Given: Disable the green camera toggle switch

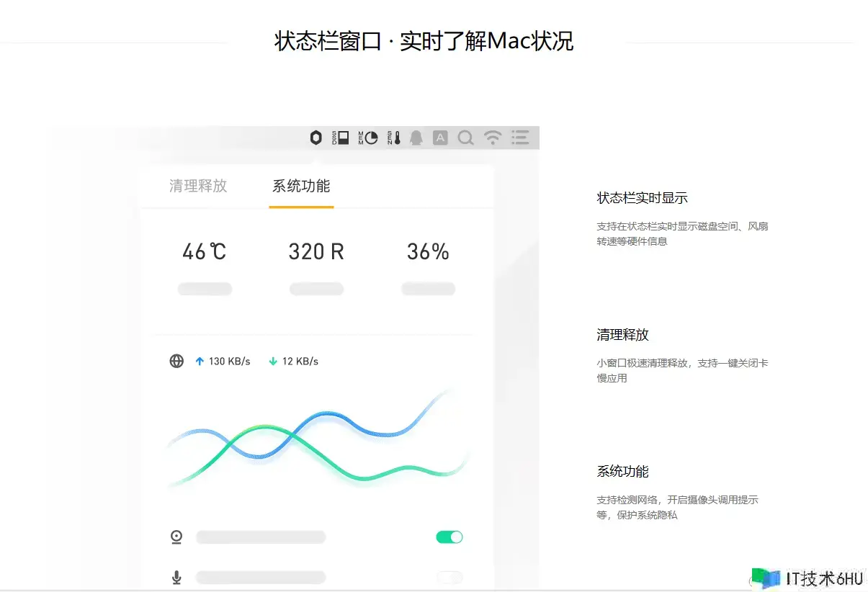Looking at the screenshot, I should click(x=449, y=537).
